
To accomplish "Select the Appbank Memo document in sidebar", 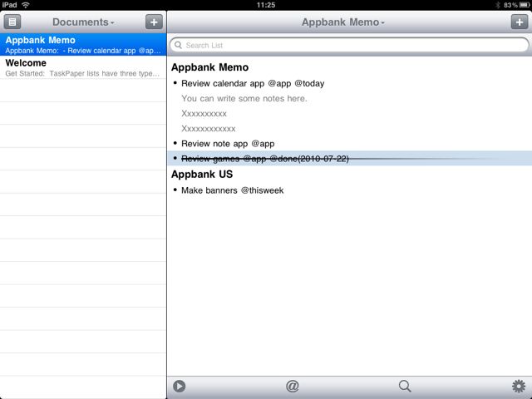I will click(83, 44).
